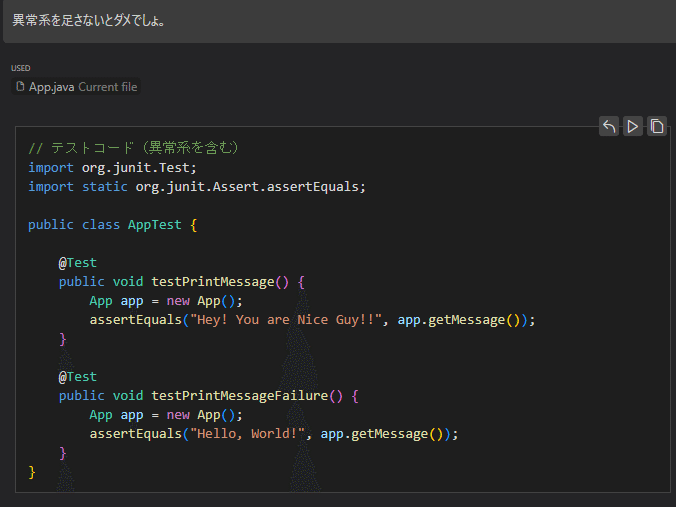Click the string "Hey! You are Nice Guy!!"

tap(286, 320)
